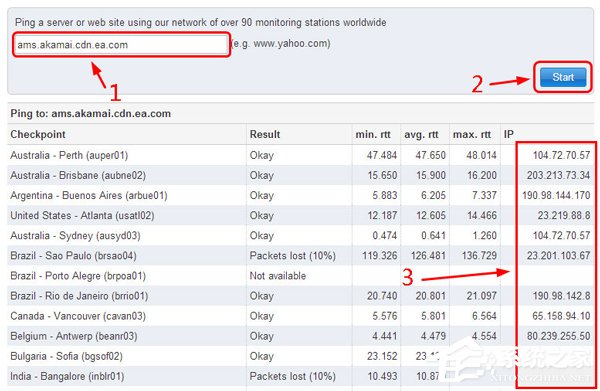The width and height of the screenshot is (600, 391).
Task: Click the min. rtt value 0.474
Action: pyautogui.click(x=385, y=236)
